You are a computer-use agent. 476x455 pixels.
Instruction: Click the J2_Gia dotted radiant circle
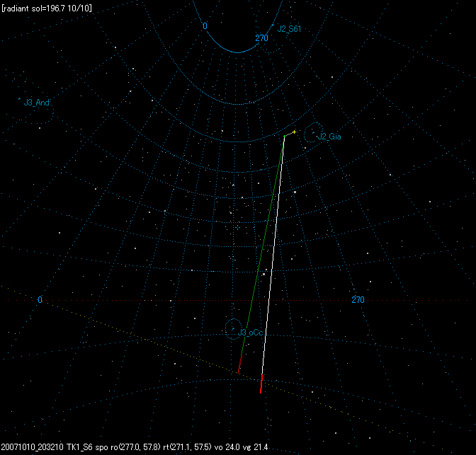tap(313, 132)
